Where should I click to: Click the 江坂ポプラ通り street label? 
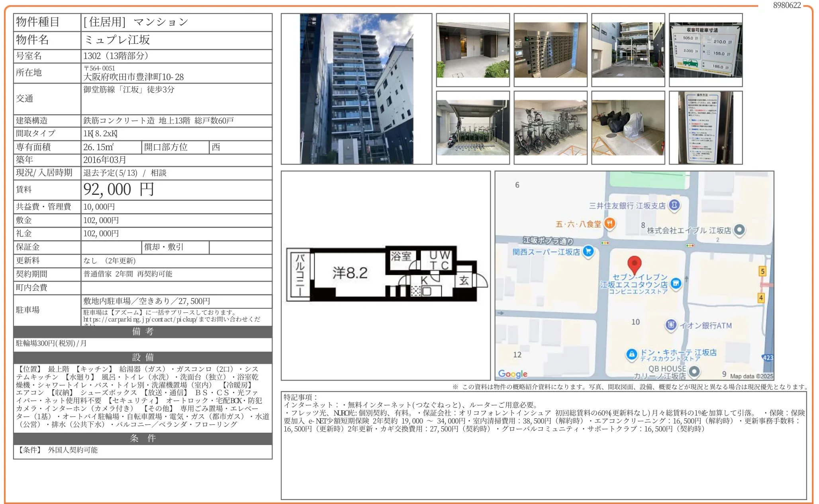[x=548, y=240]
